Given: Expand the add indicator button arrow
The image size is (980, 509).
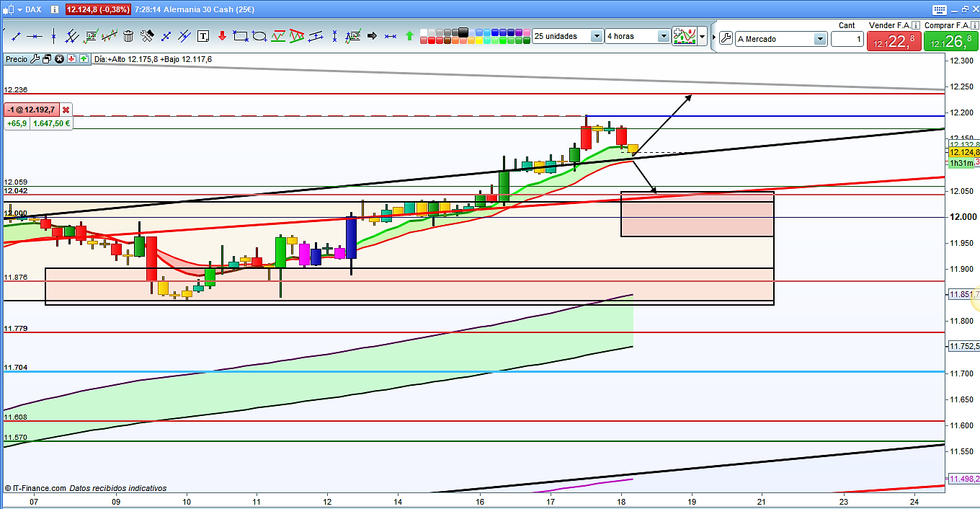Looking at the screenshot, I should click(702, 36).
